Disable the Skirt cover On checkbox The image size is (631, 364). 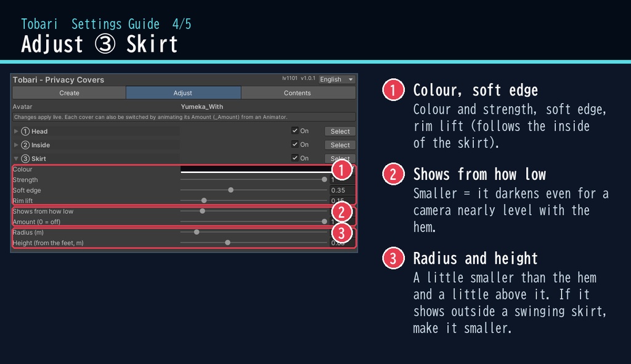pyautogui.click(x=295, y=158)
